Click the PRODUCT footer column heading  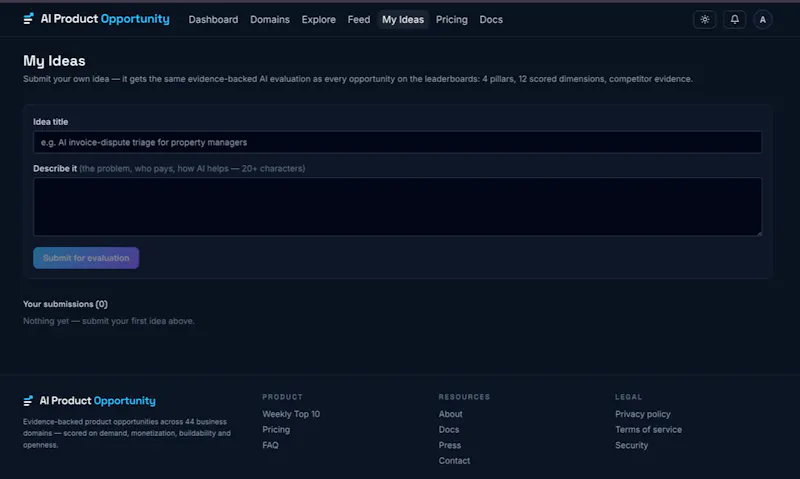click(282, 397)
